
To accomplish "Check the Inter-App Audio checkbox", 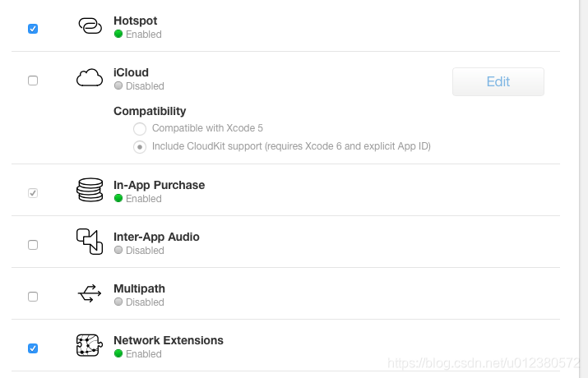I will 33,245.
